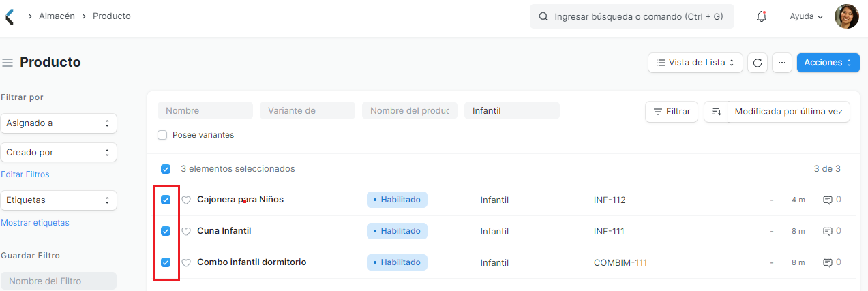Open the Etiquetas dropdown

(59, 200)
